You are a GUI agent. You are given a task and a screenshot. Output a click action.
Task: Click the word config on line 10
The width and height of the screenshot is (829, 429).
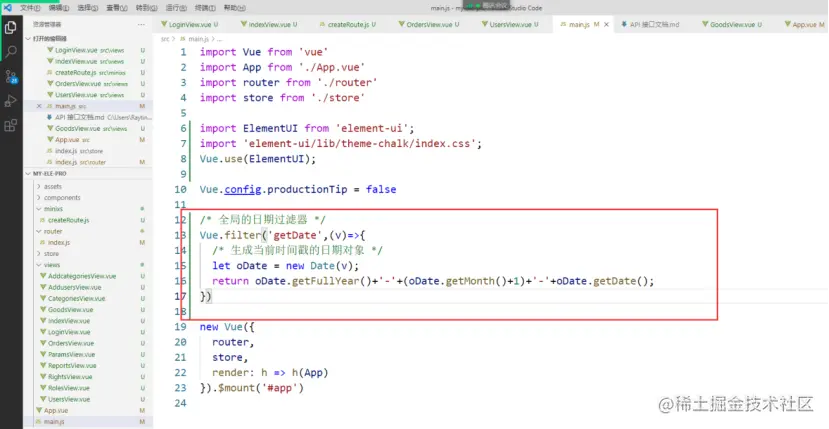point(243,189)
